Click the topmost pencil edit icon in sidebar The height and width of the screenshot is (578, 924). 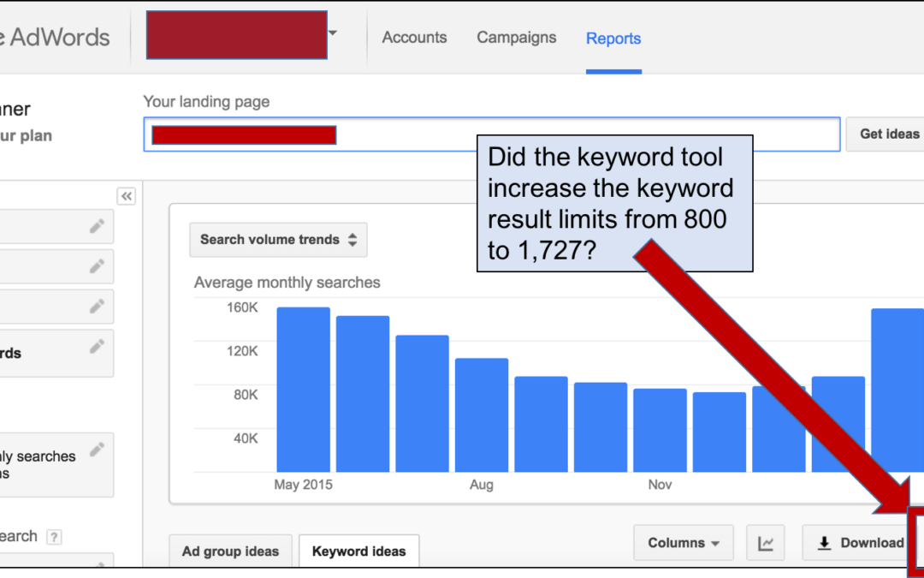[98, 226]
